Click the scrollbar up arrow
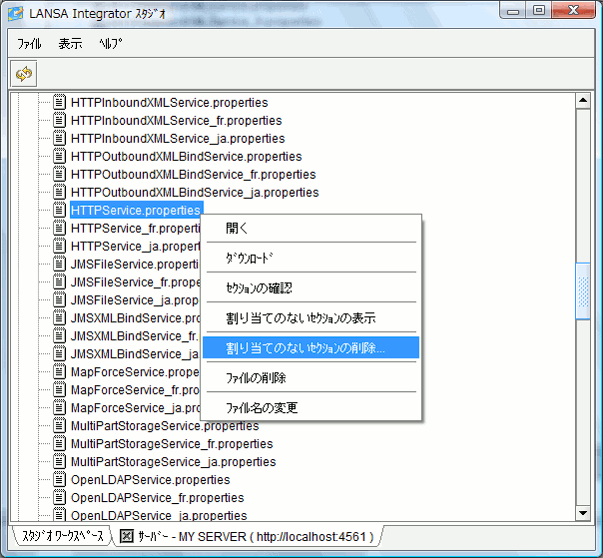 (x=583, y=101)
